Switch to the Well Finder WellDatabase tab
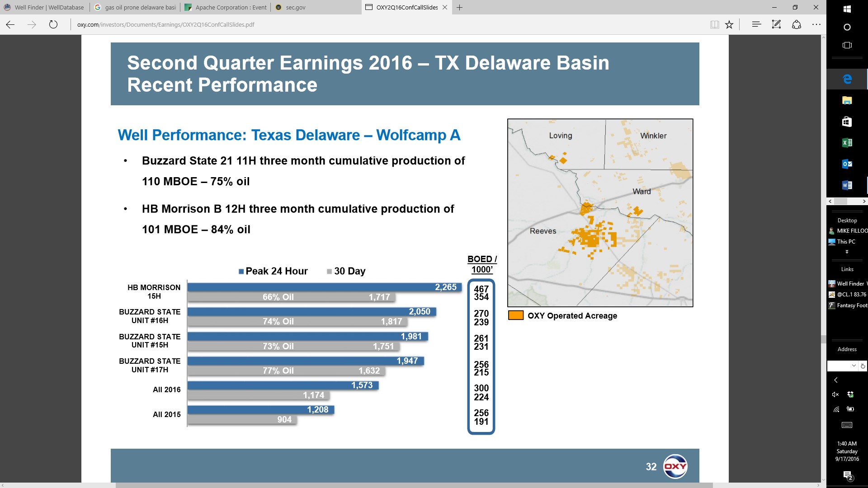The width and height of the screenshot is (868, 488). coord(44,7)
